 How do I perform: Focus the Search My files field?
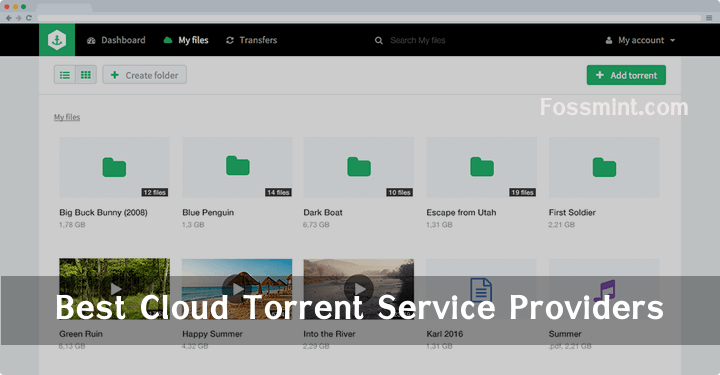418,40
